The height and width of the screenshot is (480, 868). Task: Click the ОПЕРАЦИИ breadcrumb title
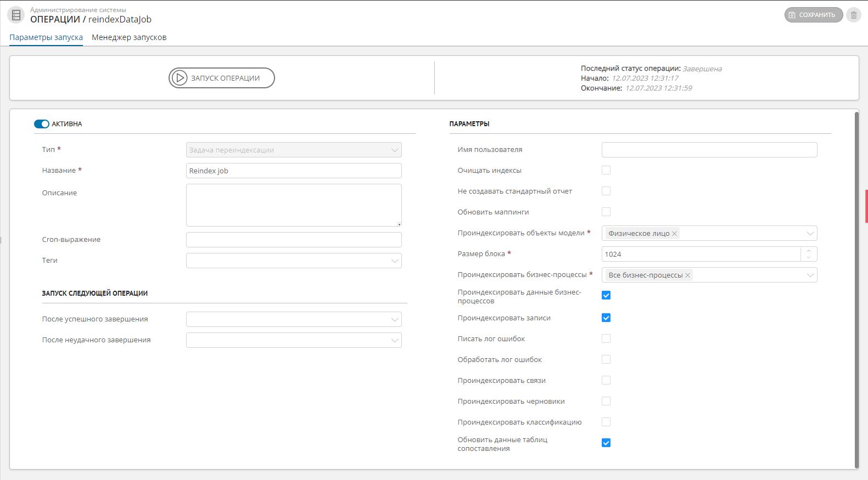click(55, 19)
